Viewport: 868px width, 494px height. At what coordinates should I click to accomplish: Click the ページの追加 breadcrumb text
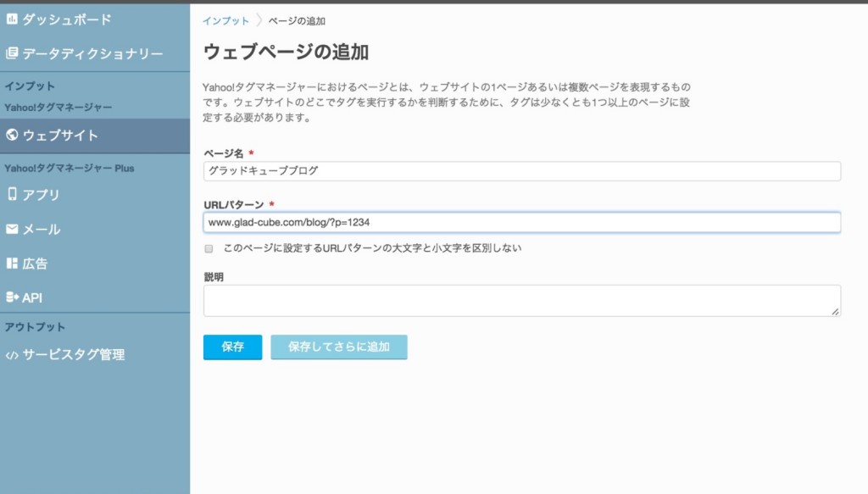click(x=297, y=21)
